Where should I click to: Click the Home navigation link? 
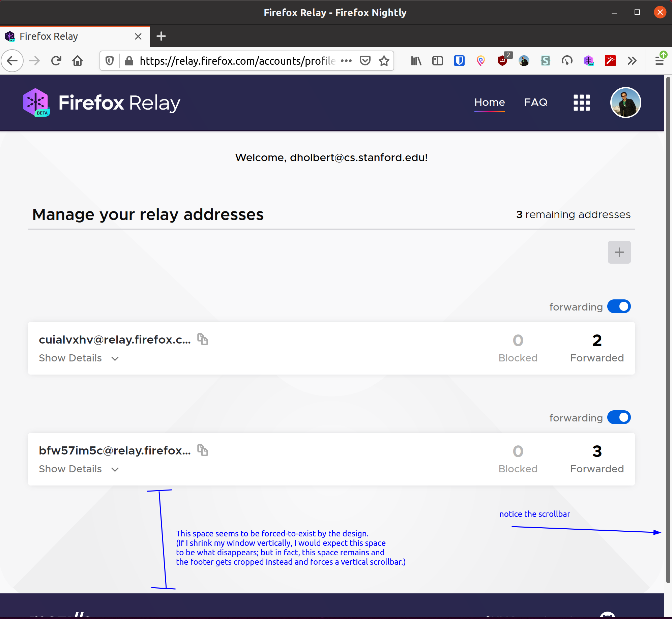click(489, 102)
